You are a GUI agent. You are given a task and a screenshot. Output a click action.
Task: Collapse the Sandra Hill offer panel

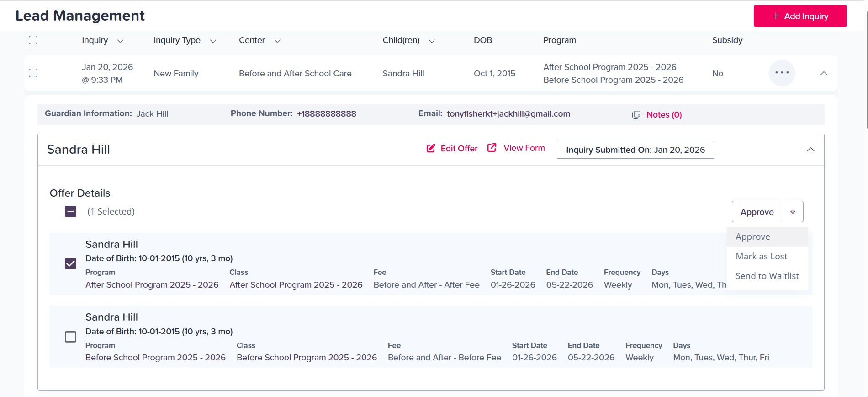[x=810, y=150]
